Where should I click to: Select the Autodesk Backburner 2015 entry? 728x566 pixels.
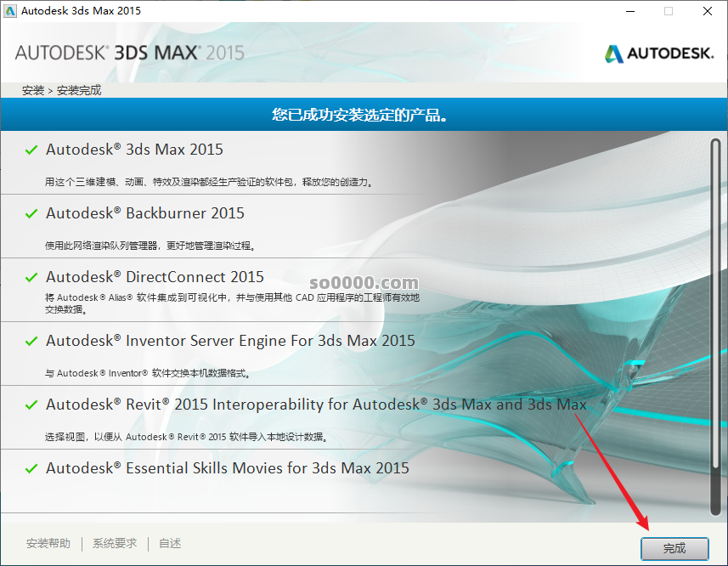144,213
